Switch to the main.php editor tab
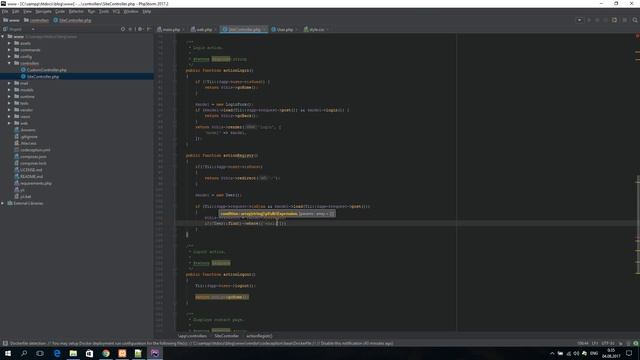The height and width of the screenshot is (360, 640). pos(171,29)
